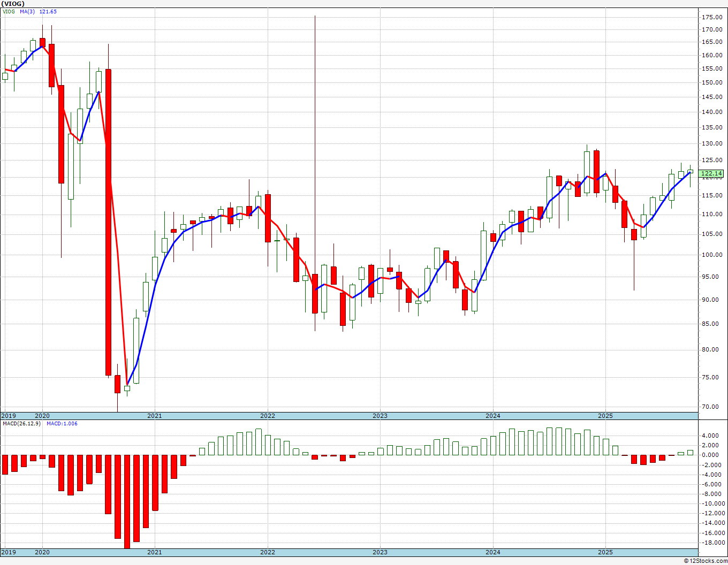
Task: Click the longest red MACD histogram bar
Action: click(127, 501)
